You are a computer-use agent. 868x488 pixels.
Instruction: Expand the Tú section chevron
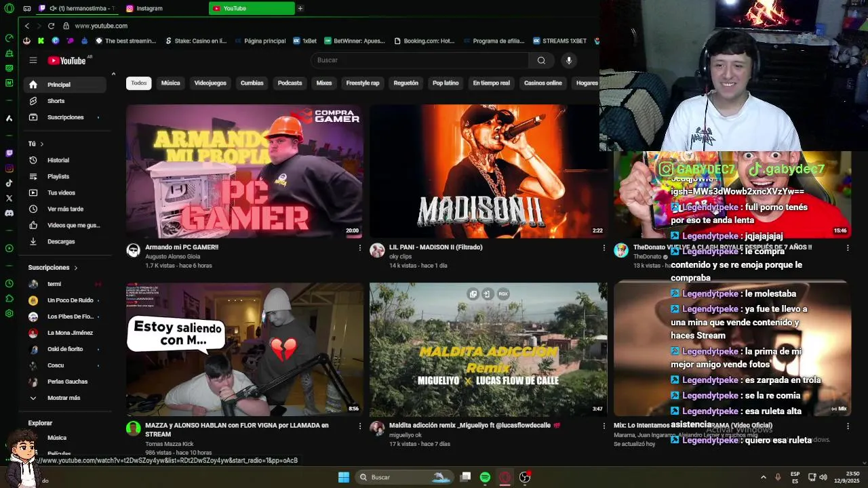pos(41,144)
